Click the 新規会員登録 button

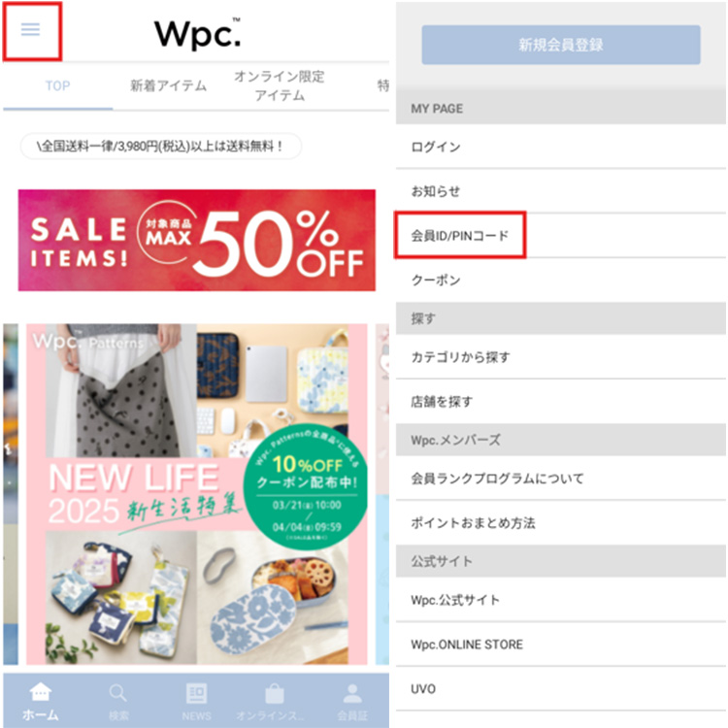click(x=561, y=45)
